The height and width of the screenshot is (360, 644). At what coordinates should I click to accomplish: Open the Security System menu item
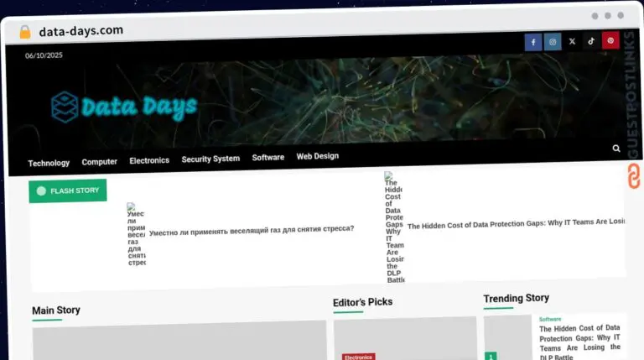[x=210, y=159]
